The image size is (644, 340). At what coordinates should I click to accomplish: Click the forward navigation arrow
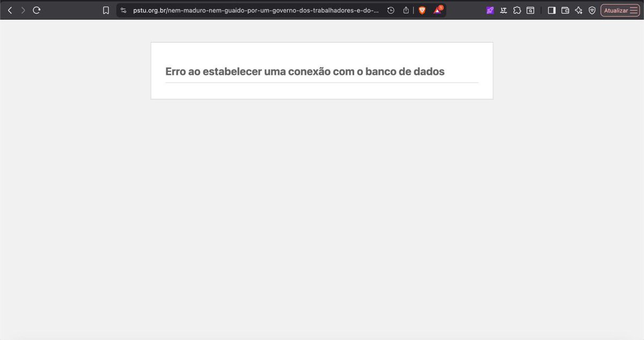pyautogui.click(x=23, y=10)
